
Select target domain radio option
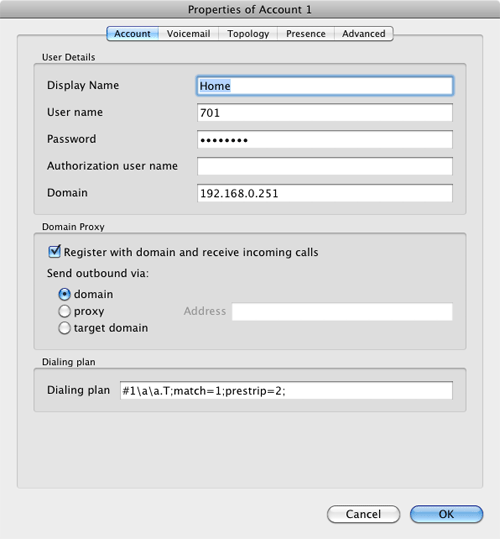pos(64,328)
